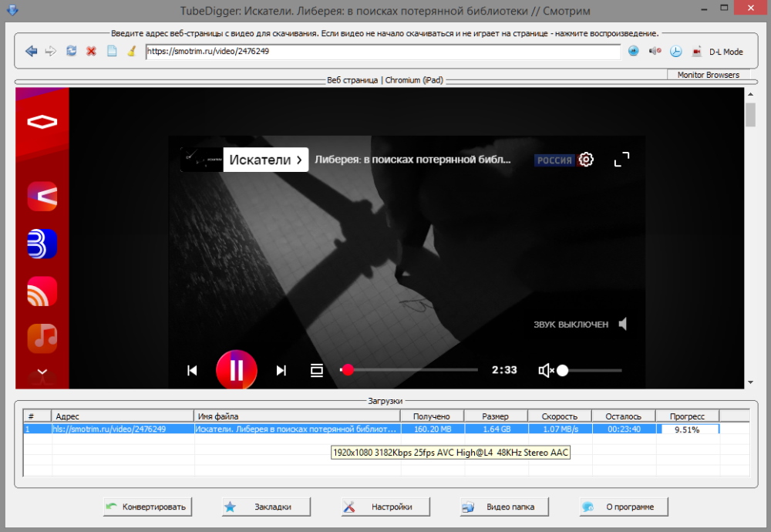The height and width of the screenshot is (532, 771).
Task: Click the Искатели. Либерея file name cell
Action: 297,429
